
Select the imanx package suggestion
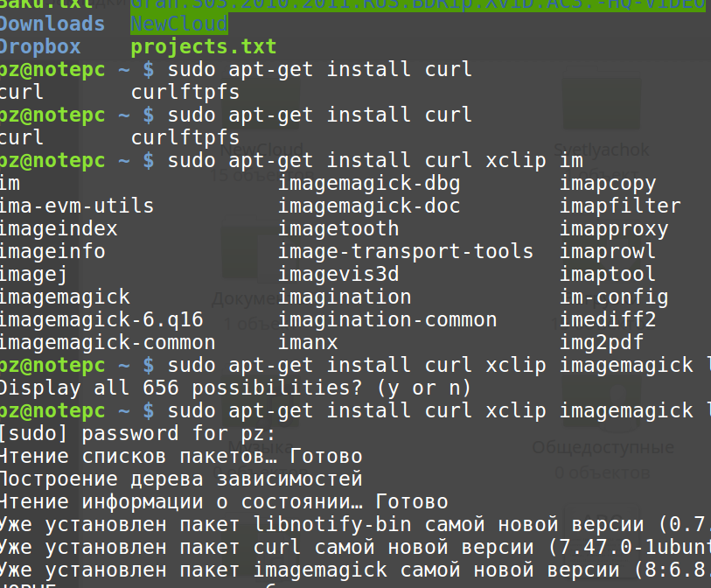pos(308,342)
